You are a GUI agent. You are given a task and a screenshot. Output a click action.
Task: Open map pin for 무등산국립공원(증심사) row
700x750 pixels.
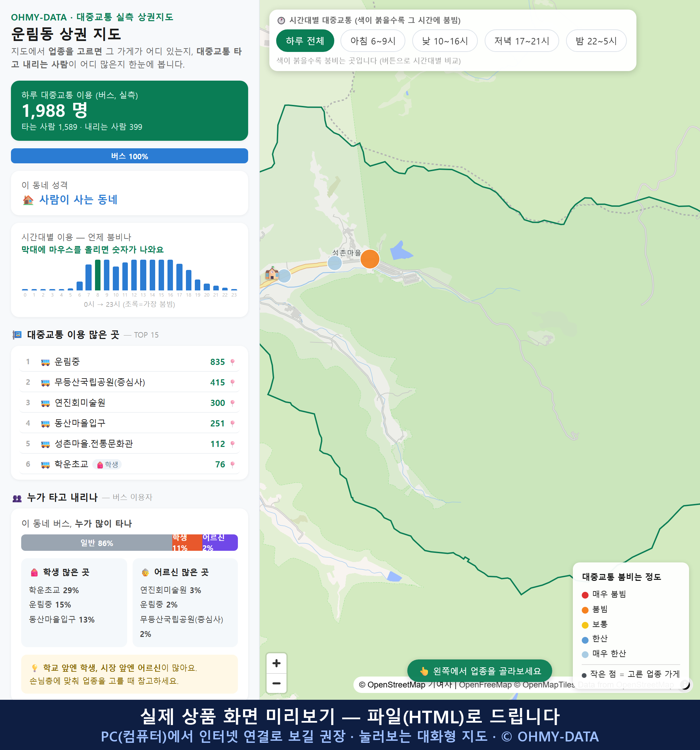pos(232,382)
